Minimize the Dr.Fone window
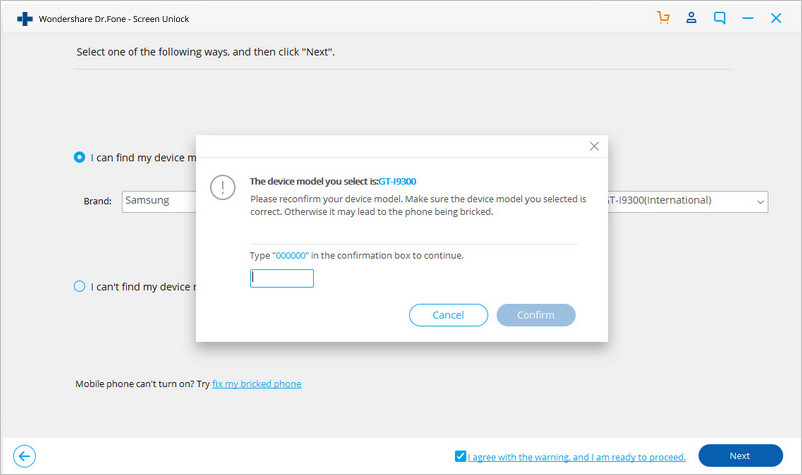The image size is (802, 475). pyautogui.click(x=748, y=18)
